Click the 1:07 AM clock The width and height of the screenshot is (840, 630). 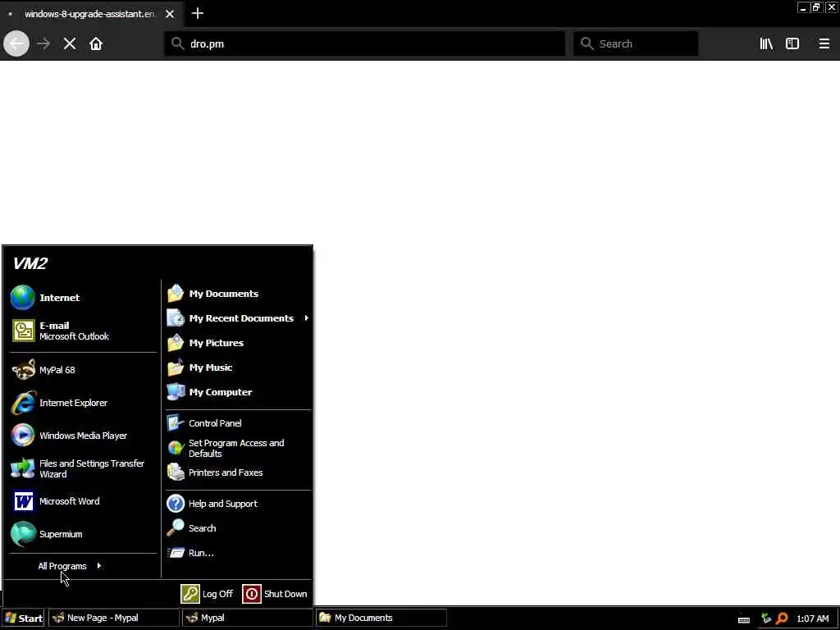[x=812, y=619]
